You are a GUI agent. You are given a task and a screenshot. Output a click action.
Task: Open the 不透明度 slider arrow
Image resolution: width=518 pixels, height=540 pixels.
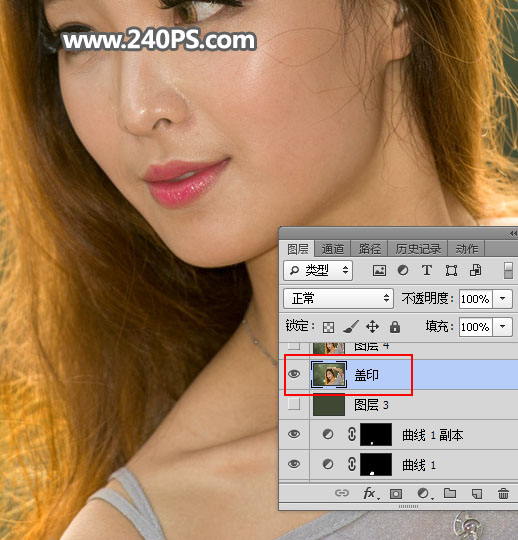coord(503,299)
